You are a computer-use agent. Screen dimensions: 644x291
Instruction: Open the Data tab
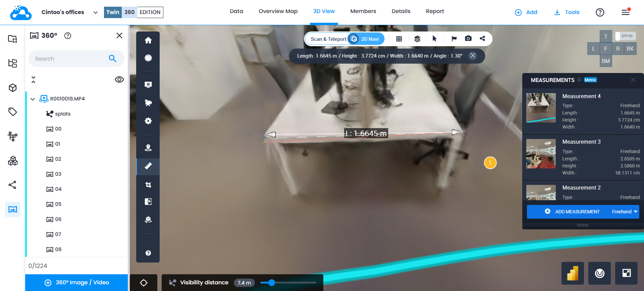tap(236, 11)
